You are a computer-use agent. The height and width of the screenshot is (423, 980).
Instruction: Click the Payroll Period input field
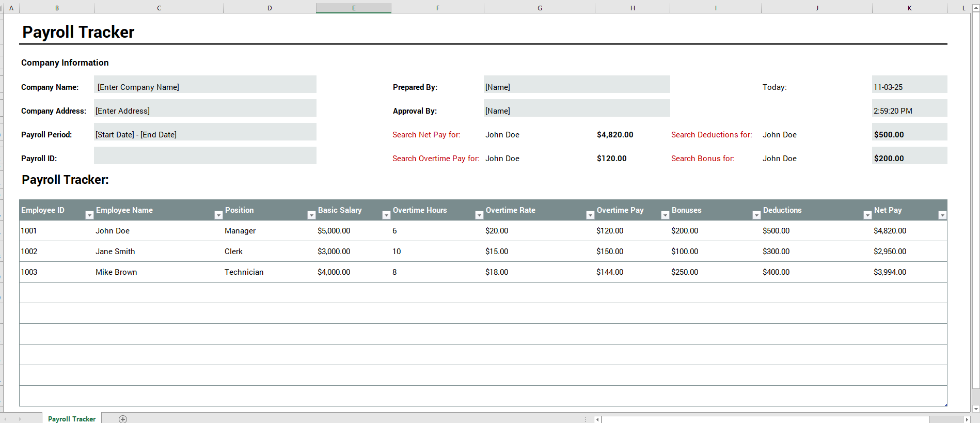tap(205, 132)
